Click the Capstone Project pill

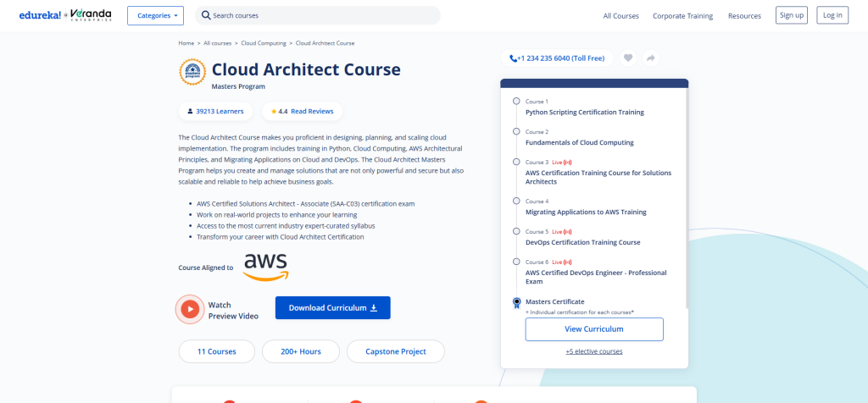pyautogui.click(x=396, y=351)
